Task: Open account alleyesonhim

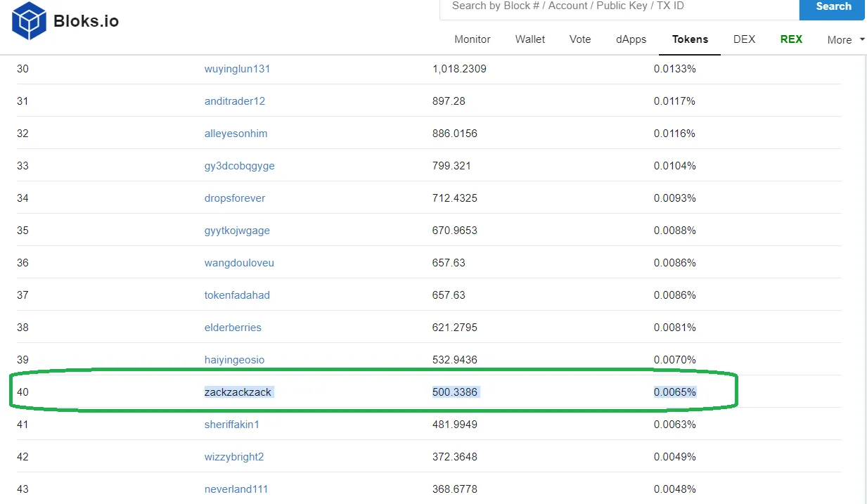Action: coord(236,134)
